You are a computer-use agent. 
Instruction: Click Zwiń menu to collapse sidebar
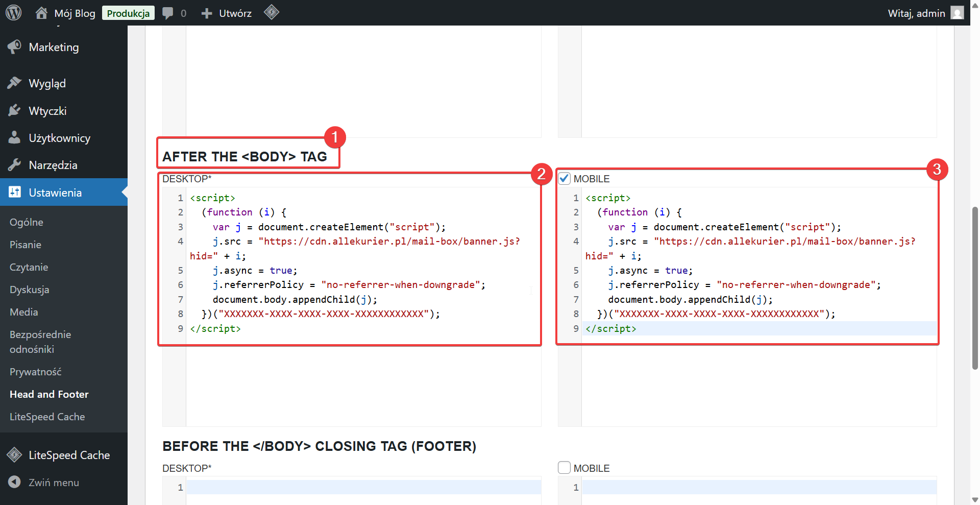point(54,483)
